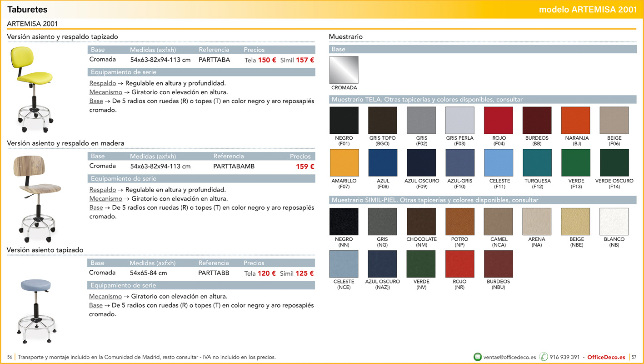The width and height of the screenshot is (644, 364).
Task: Pick the ROJO (NR) simil-piel swatch
Action: [x=460, y=264]
